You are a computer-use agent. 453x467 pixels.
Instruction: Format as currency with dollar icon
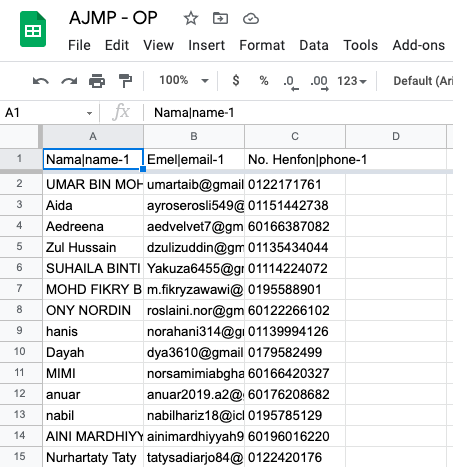(x=236, y=80)
